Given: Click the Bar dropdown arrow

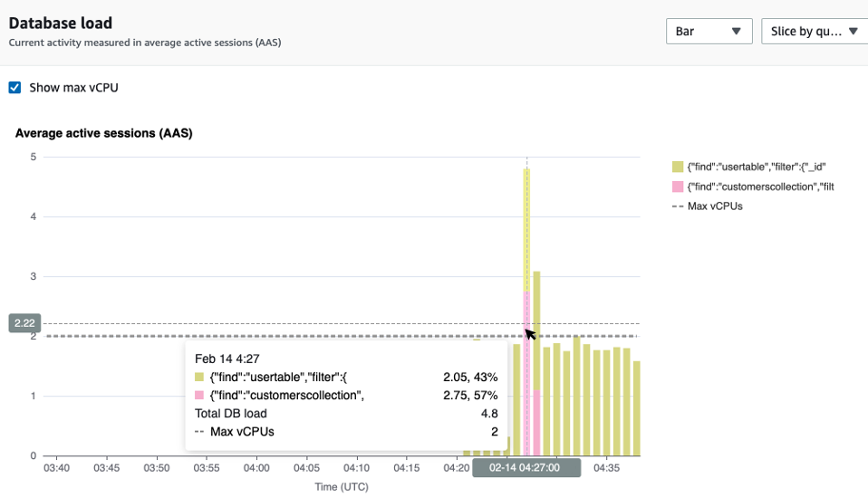Looking at the screenshot, I should 736,32.
